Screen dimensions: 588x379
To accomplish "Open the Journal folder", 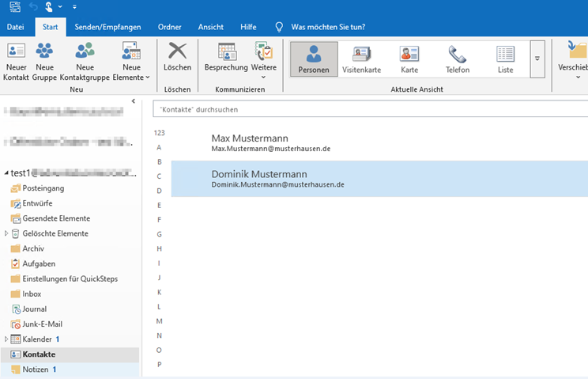I will pos(34,309).
